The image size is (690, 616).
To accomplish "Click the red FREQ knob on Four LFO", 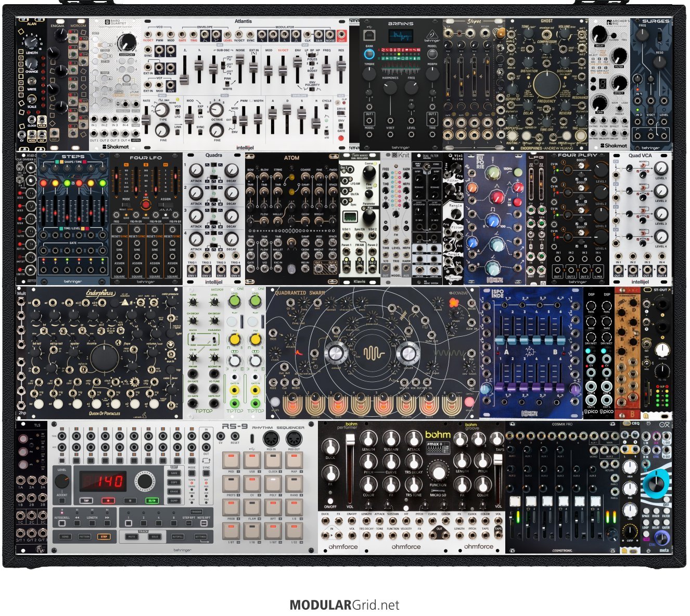I will click(x=145, y=204).
